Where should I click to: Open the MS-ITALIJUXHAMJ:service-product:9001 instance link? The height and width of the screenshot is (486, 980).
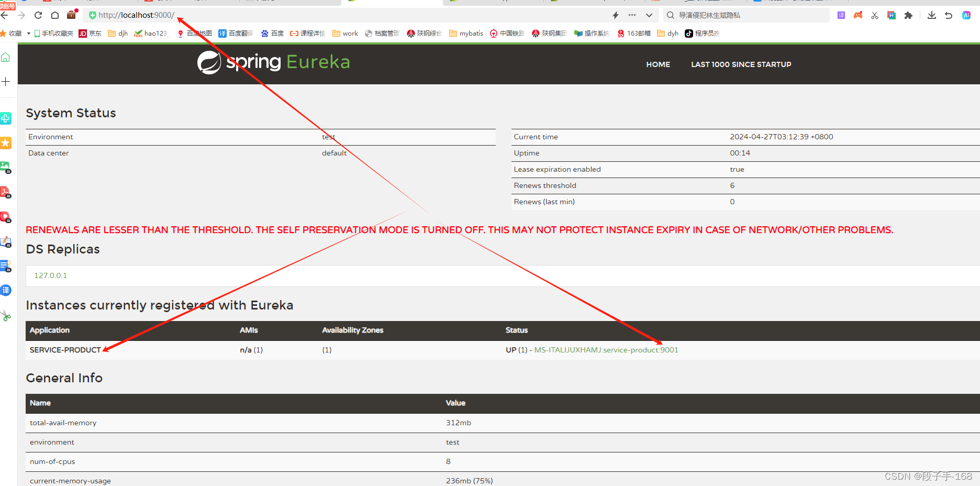(606, 350)
